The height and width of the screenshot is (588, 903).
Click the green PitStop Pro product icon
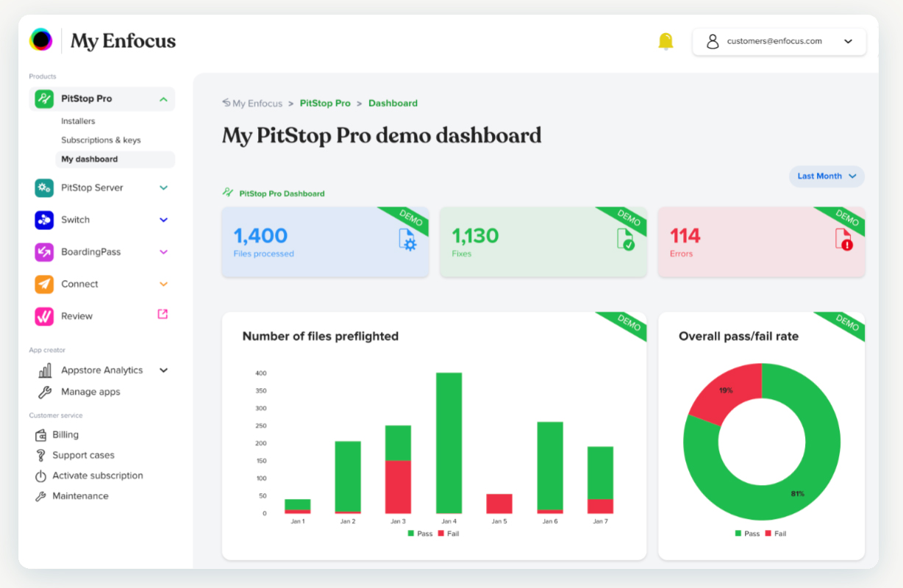tap(44, 98)
